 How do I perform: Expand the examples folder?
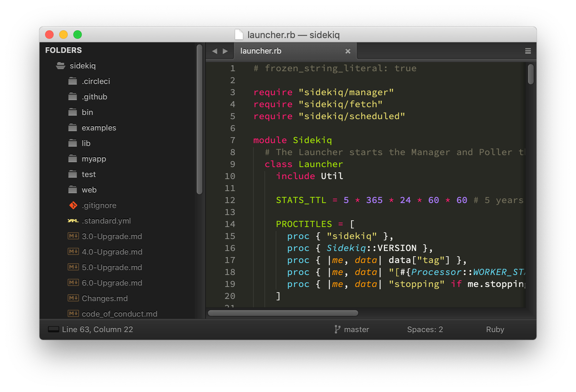click(x=99, y=128)
